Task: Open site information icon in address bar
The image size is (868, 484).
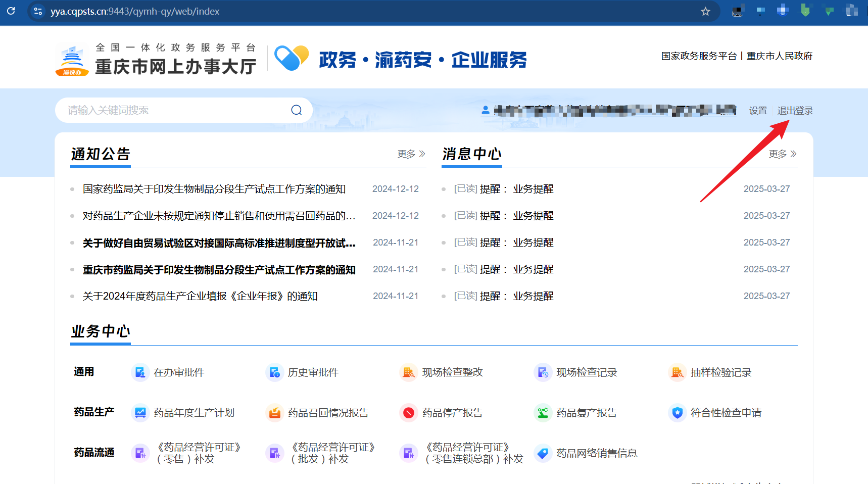Action: click(x=38, y=11)
